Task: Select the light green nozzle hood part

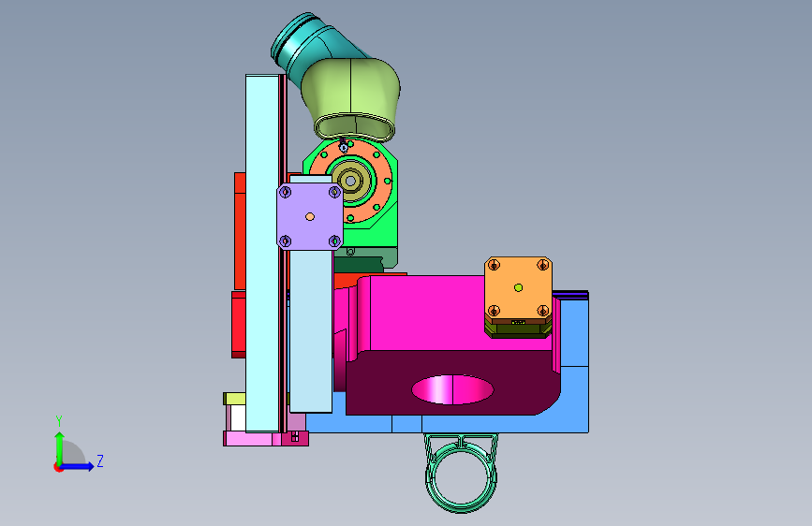Action: pos(350,98)
